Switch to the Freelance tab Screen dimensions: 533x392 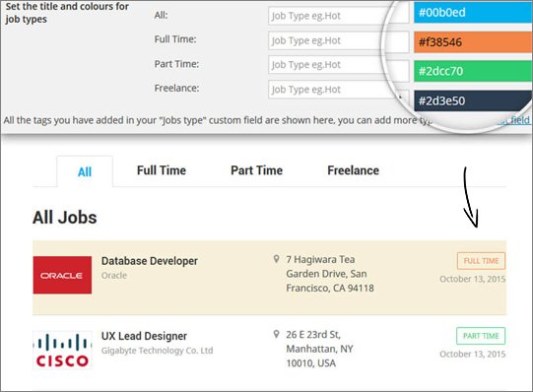coord(353,170)
